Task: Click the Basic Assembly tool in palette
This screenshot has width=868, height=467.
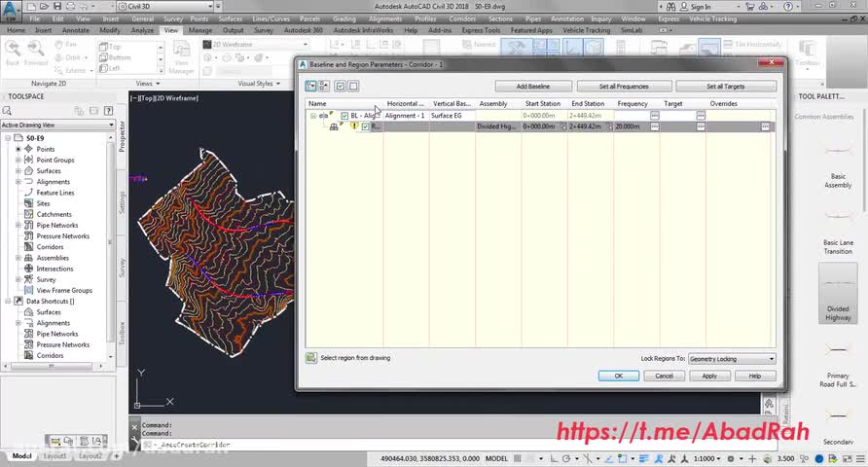Action: click(x=838, y=166)
